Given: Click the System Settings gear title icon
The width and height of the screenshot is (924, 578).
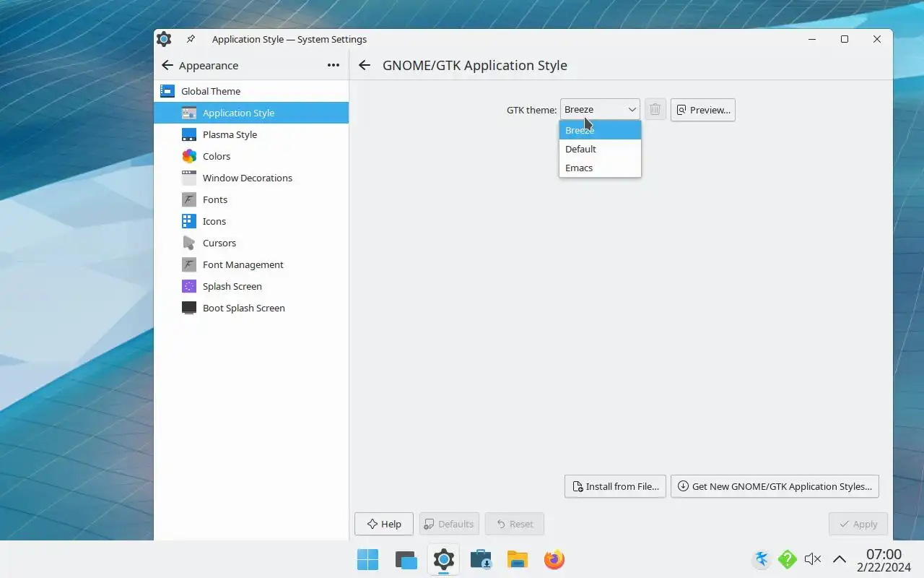Looking at the screenshot, I should point(164,39).
